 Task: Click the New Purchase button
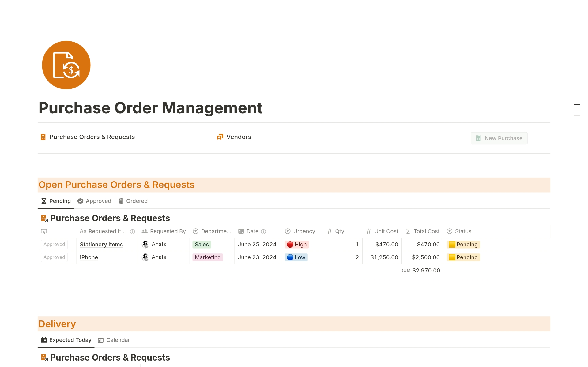(x=499, y=138)
